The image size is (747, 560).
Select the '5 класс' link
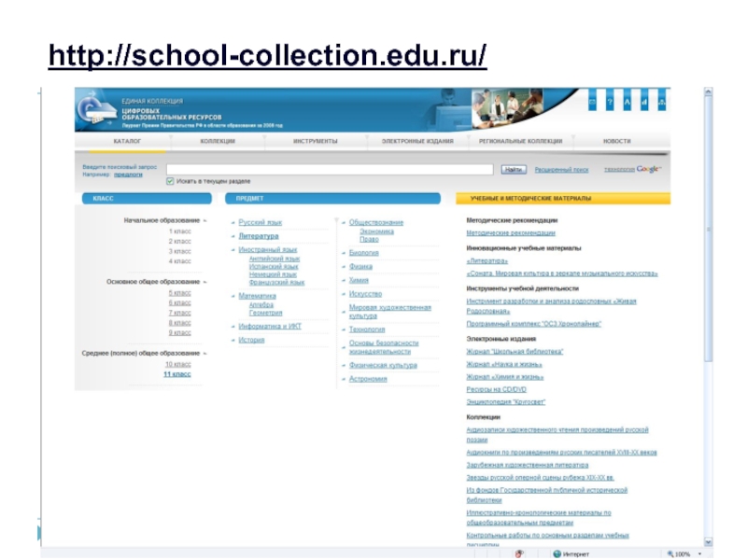tap(179, 293)
